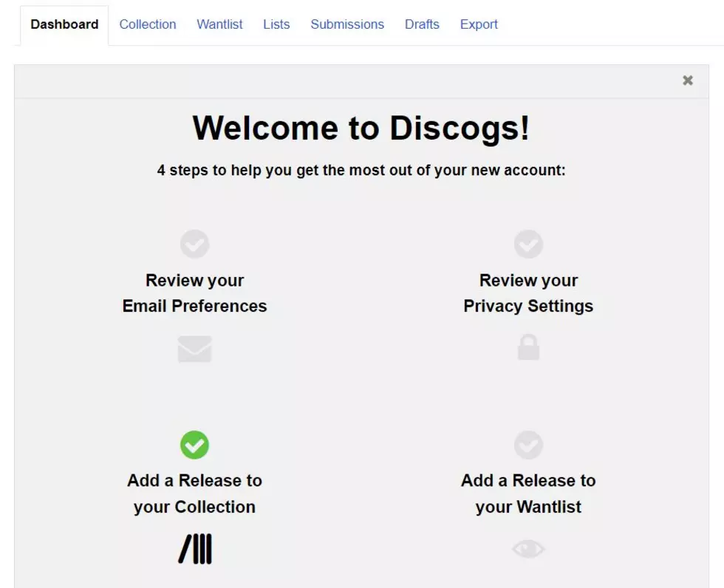Image resolution: width=724 pixels, height=588 pixels.
Task: Click the eye Wantlist icon
Action: 528,549
